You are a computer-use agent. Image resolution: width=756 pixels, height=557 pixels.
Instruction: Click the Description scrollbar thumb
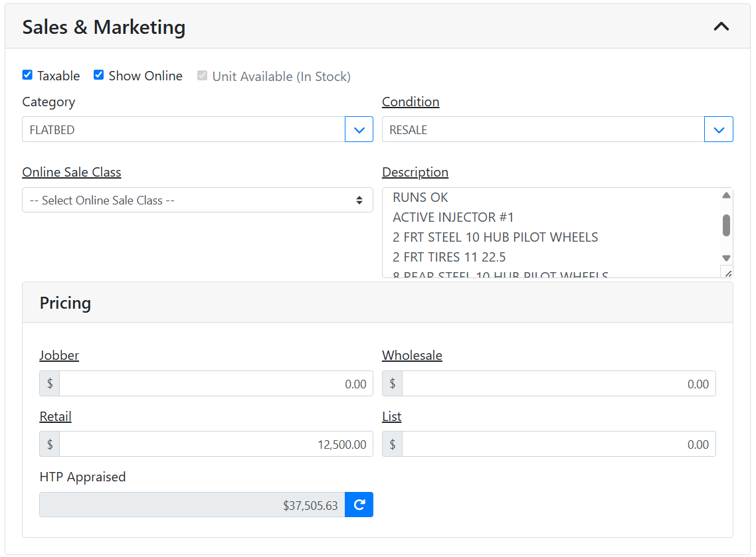[726, 225]
